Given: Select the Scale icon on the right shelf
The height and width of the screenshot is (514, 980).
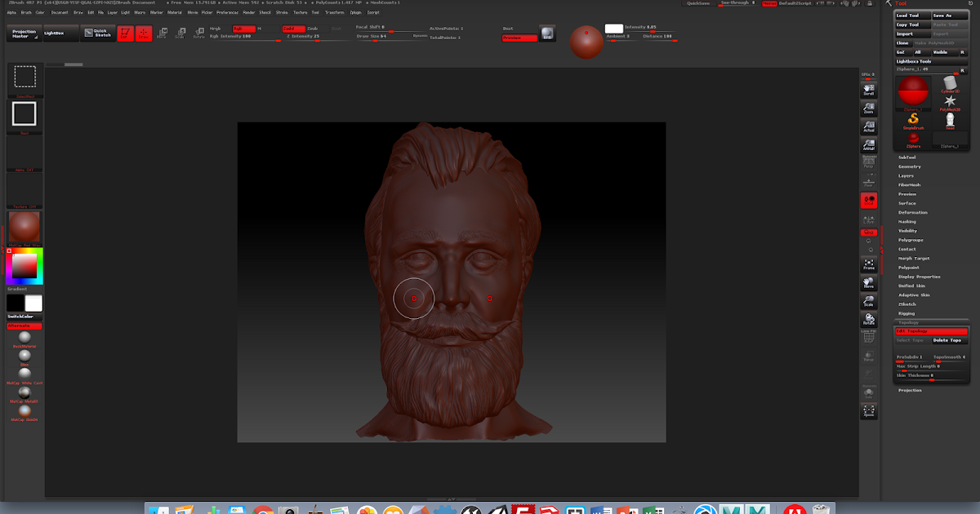Looking at the screenshot, I should coord(868,302).
